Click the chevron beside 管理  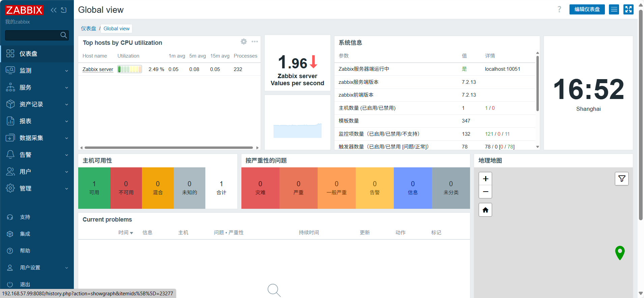tap(66, 189)
